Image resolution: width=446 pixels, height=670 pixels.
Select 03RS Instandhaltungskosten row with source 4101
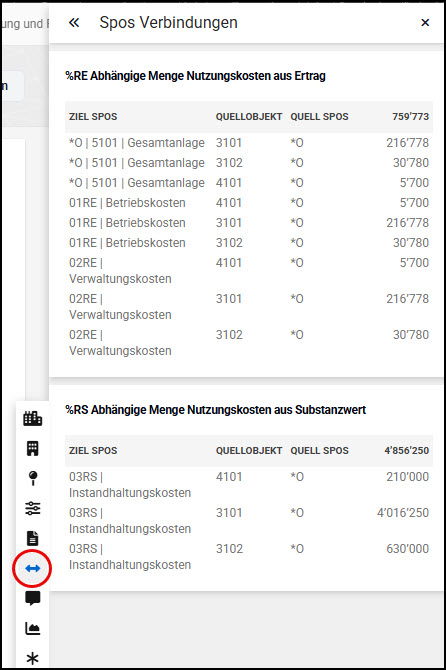[249, 485]
